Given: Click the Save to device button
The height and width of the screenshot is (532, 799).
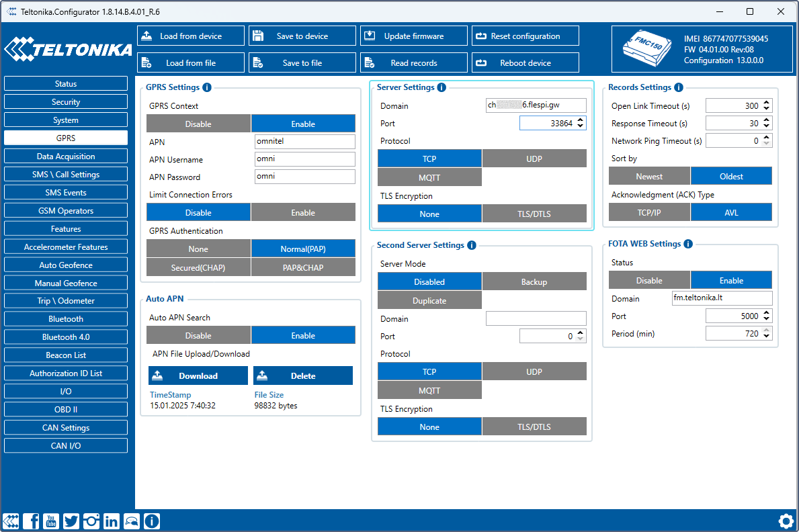Looking at the screenshot, I should tap(302, 36).
